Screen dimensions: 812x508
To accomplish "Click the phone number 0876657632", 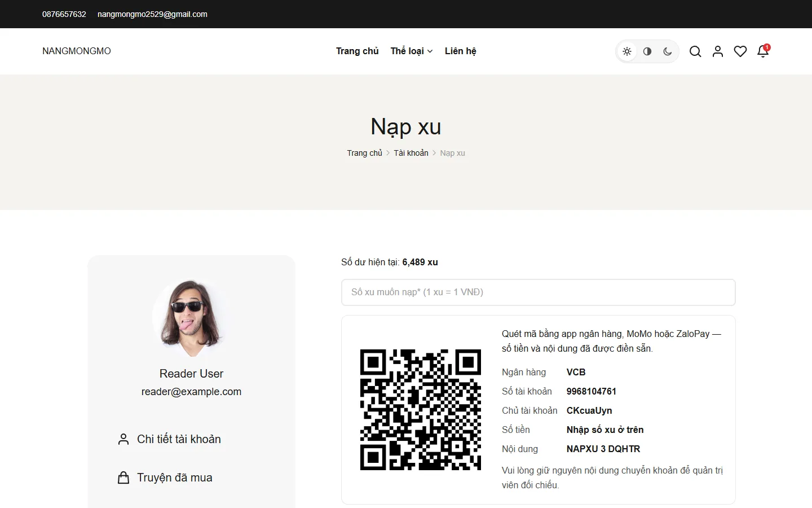I will coord(64,14).
